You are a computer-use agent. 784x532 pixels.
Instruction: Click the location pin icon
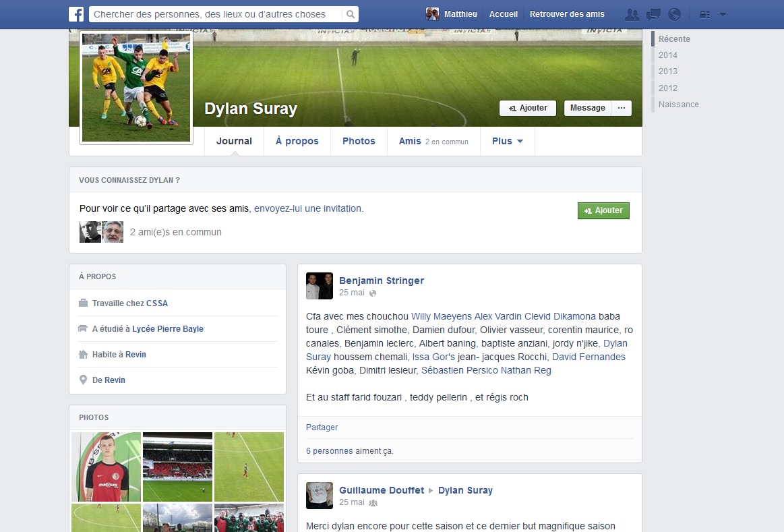point(84,380)
